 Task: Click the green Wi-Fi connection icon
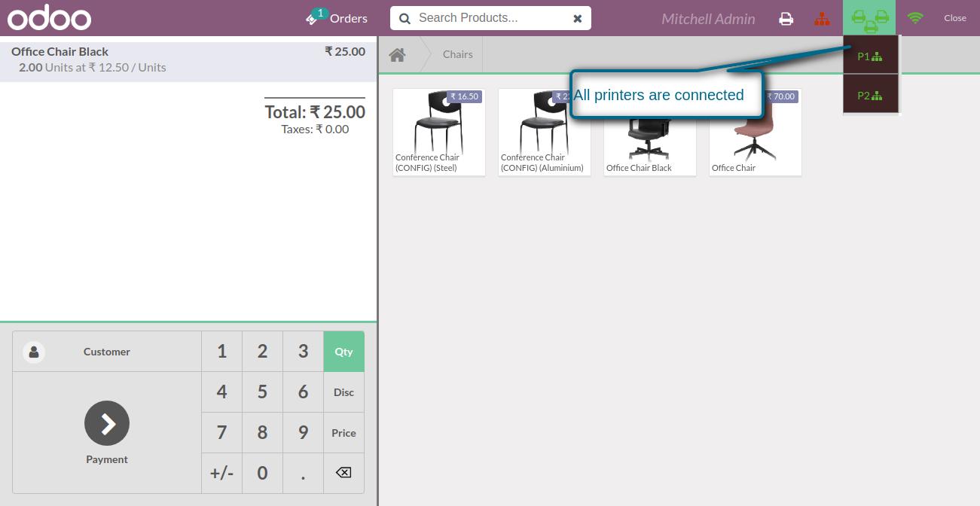click(915, 18)
